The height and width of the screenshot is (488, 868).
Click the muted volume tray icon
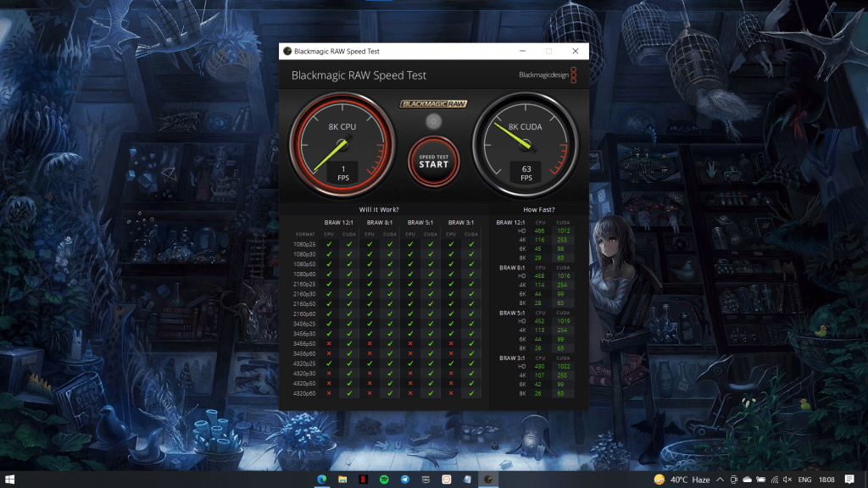[787, 480]
